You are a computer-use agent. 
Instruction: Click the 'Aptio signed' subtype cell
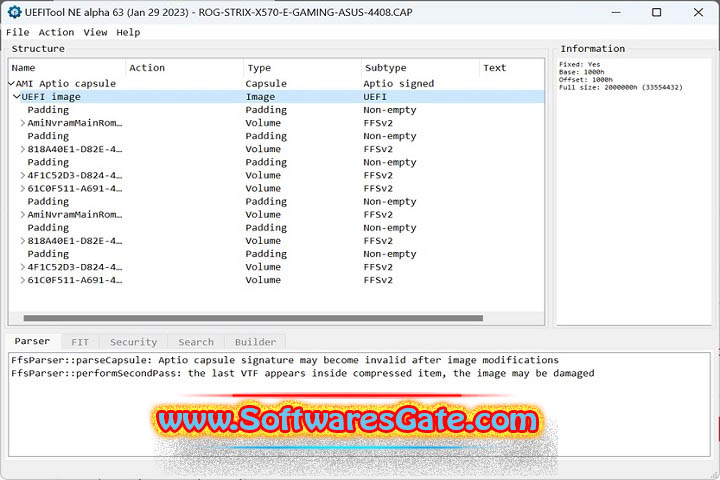point(399,84)
